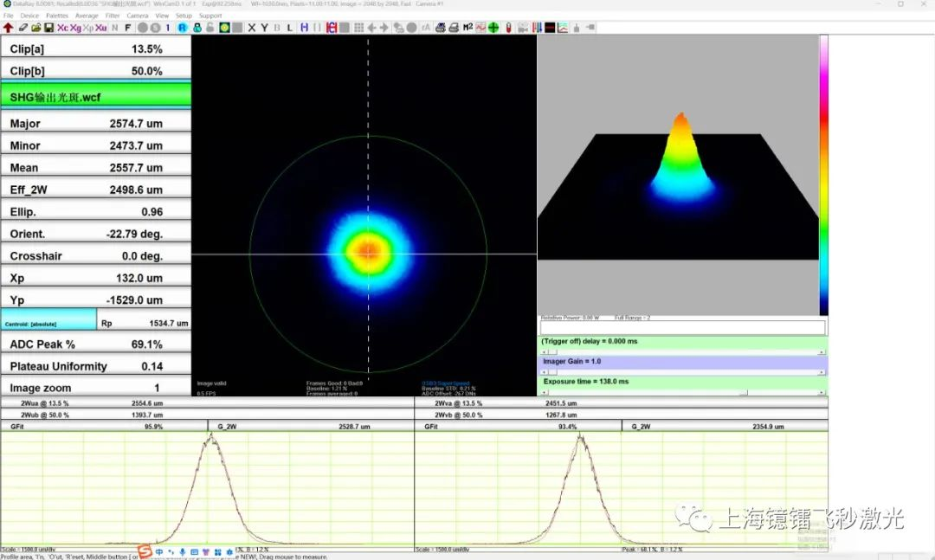The image size is (935, 560).
Task: Toggle the Xc centroid toolbar button
Action: click(x=62, y=28)
